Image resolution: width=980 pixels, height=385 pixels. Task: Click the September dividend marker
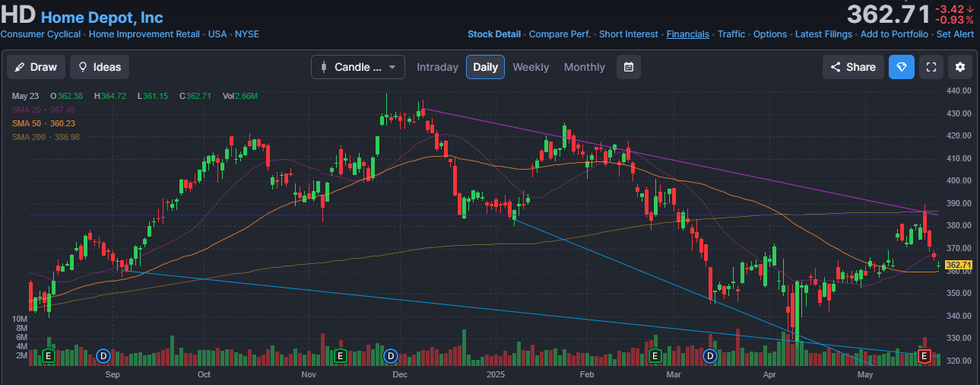point(104,355)
